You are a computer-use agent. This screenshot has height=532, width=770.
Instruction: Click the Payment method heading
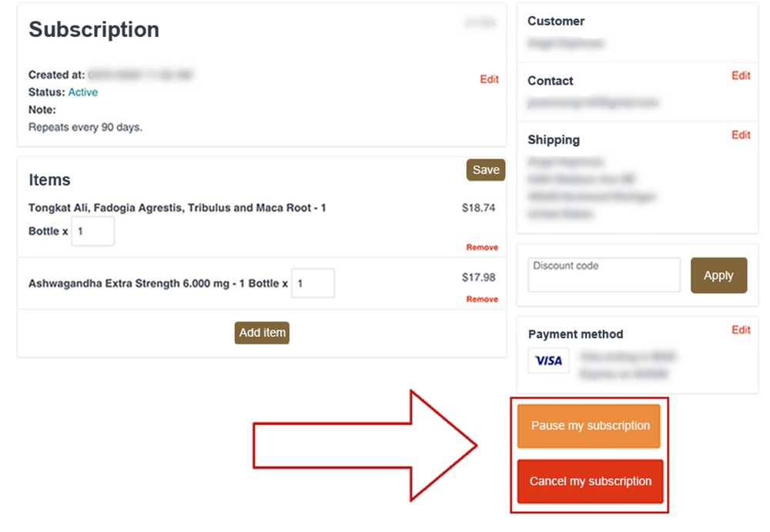[575, 335]
